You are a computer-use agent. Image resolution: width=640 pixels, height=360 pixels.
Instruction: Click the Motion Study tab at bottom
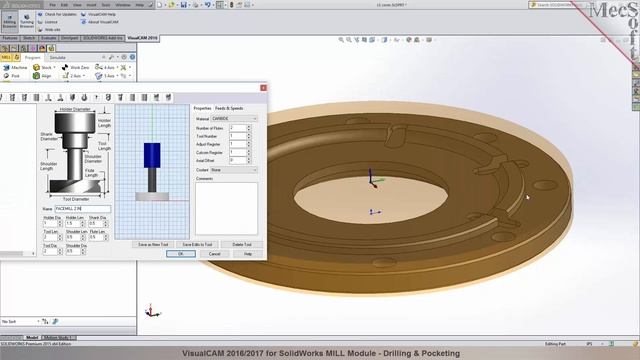tap(59, 338)
